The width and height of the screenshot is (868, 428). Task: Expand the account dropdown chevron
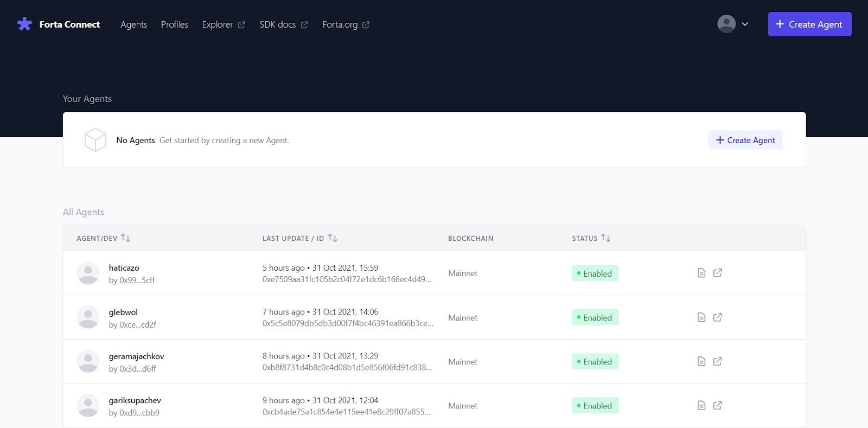pyautogui.click(x=745, y=24)
